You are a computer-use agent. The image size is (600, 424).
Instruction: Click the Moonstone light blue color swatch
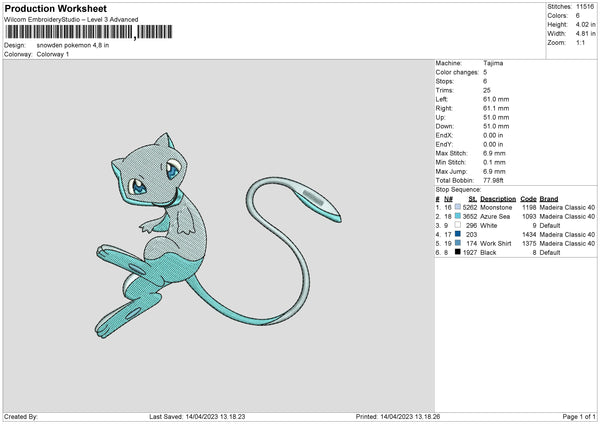pyautogui.click(x=458, y=207)
